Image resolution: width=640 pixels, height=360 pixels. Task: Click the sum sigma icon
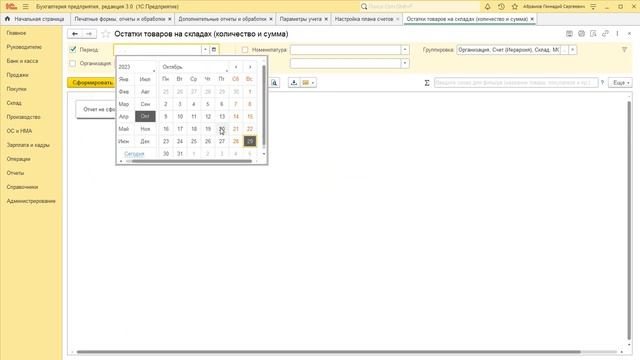coord(427,83)
